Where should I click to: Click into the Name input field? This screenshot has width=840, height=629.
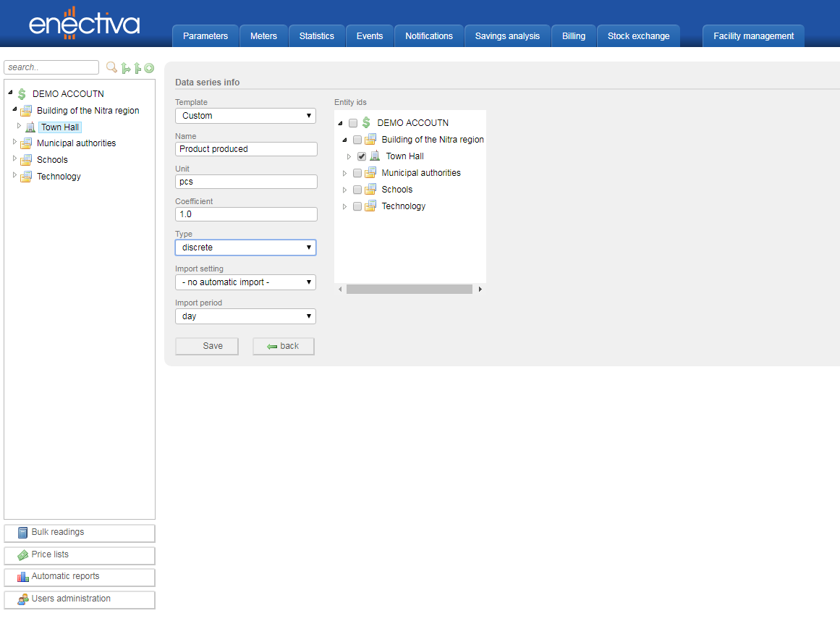coord(245,149)
